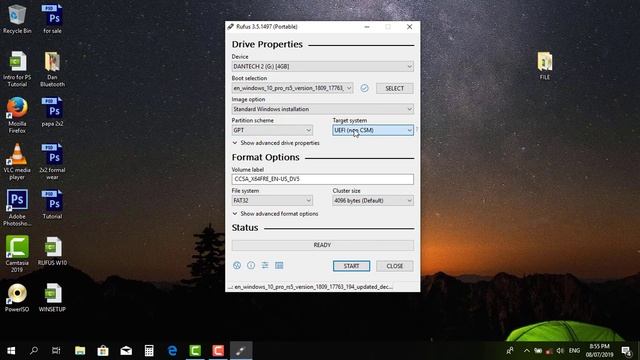Viewport: 640px width, 360px height.
Task: Select the Mozilla Firefox shortcut
Action: [x=17, y=115]
